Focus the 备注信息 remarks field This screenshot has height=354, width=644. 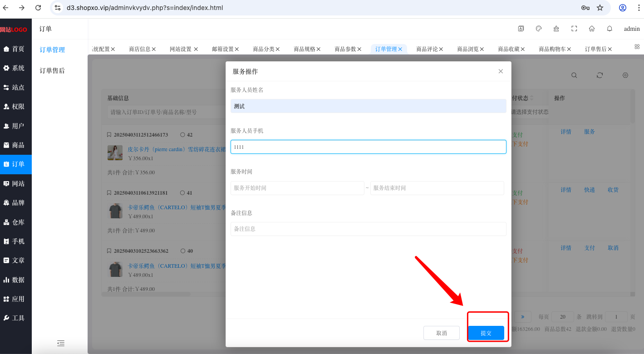[369, 229]
